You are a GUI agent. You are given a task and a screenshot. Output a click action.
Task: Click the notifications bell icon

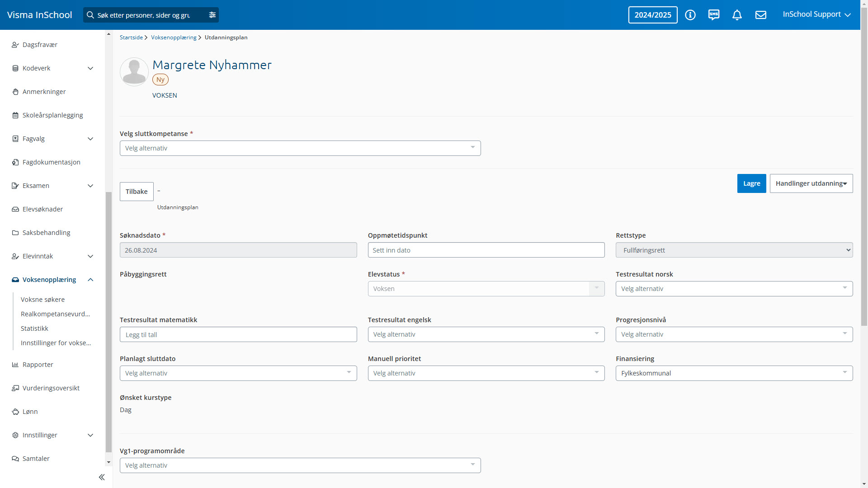pyautogui.click(x=737, y=15)
